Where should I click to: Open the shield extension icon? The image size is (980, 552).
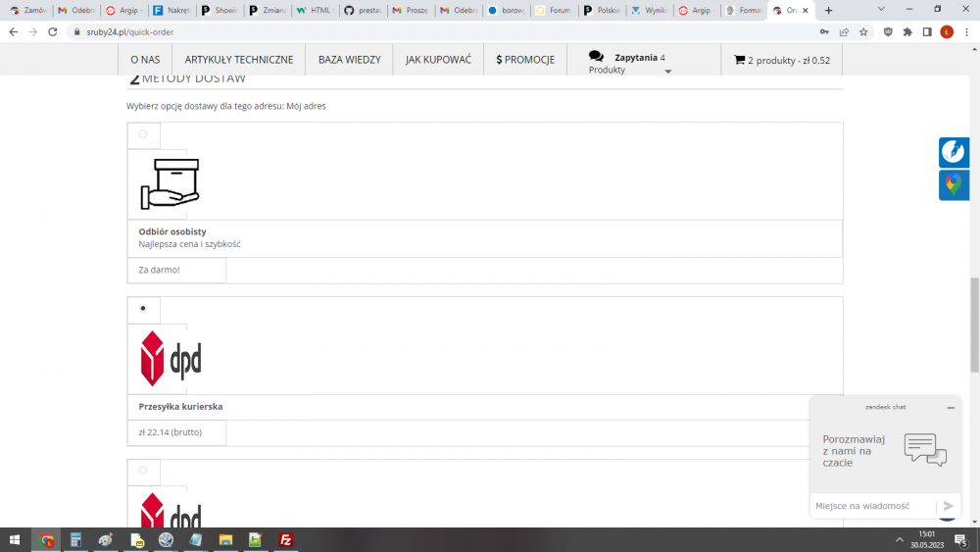(888, 32)
